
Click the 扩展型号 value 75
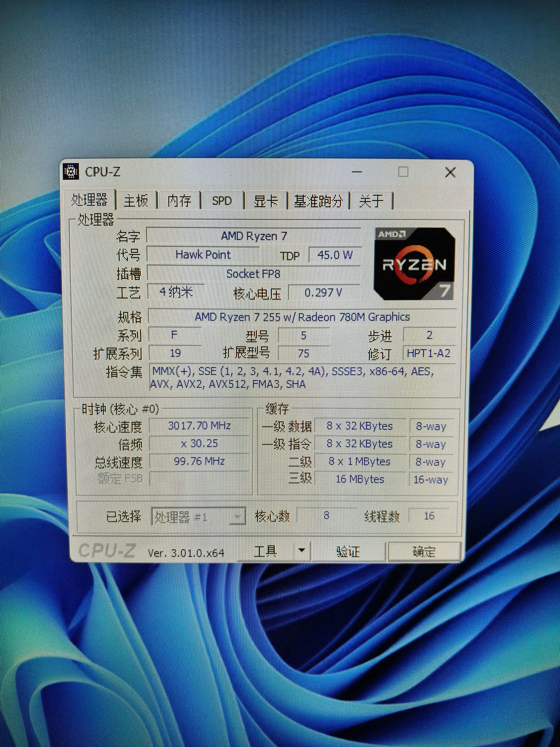pyautogui.click(x=304, y=353)
